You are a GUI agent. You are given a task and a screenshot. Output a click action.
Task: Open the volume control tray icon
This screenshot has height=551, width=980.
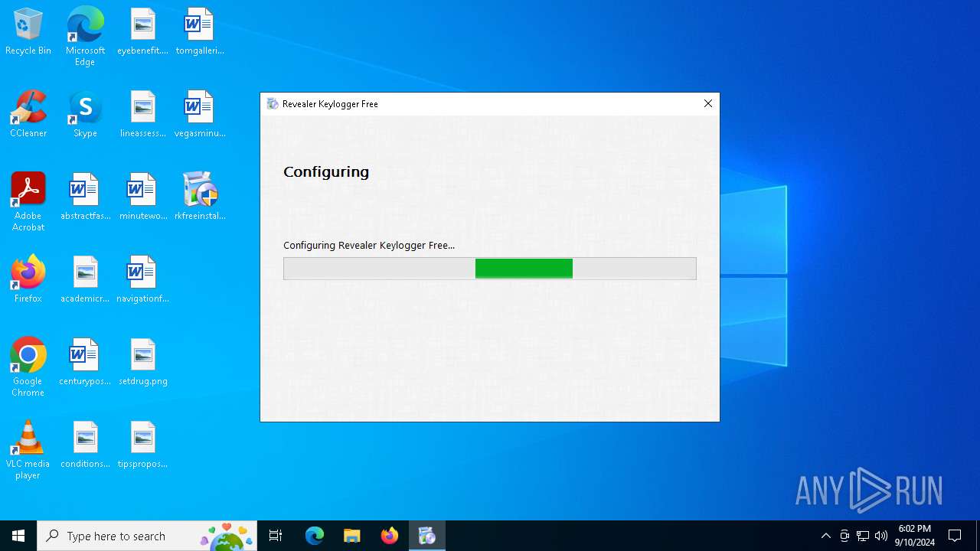pos(881,536)
